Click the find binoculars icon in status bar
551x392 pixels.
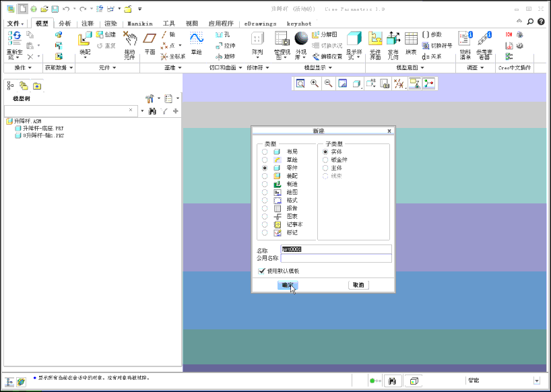click(392, 381)
